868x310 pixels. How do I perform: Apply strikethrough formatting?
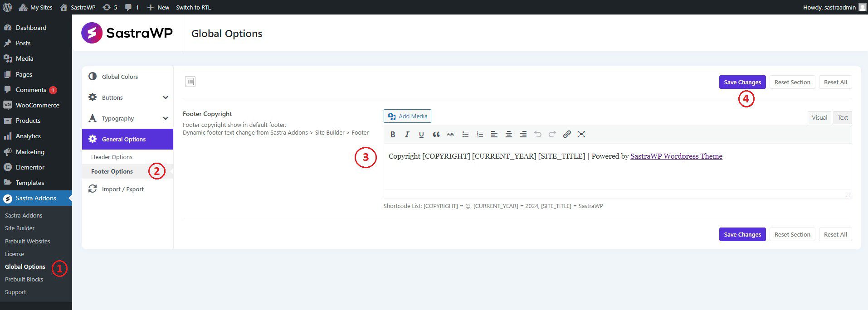point(450,134)
